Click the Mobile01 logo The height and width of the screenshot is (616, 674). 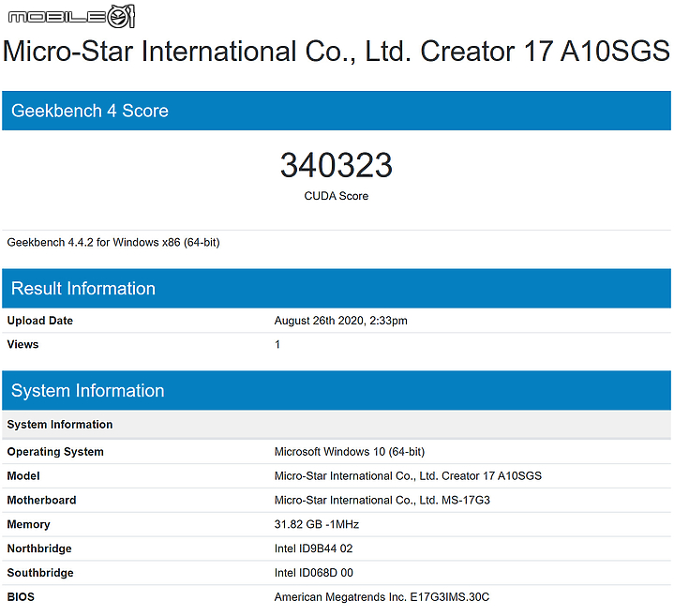[x=71, y=17]
